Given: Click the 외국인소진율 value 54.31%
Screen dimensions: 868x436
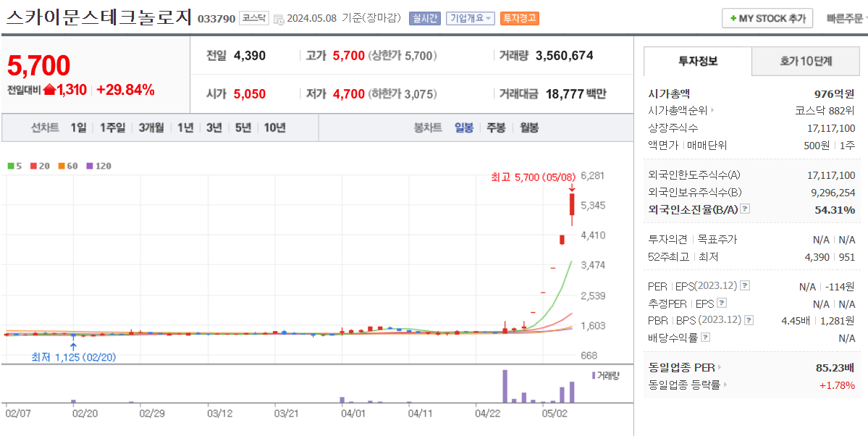Looking at the screenshot, I should pyautogui.click(x=835, y=209).
